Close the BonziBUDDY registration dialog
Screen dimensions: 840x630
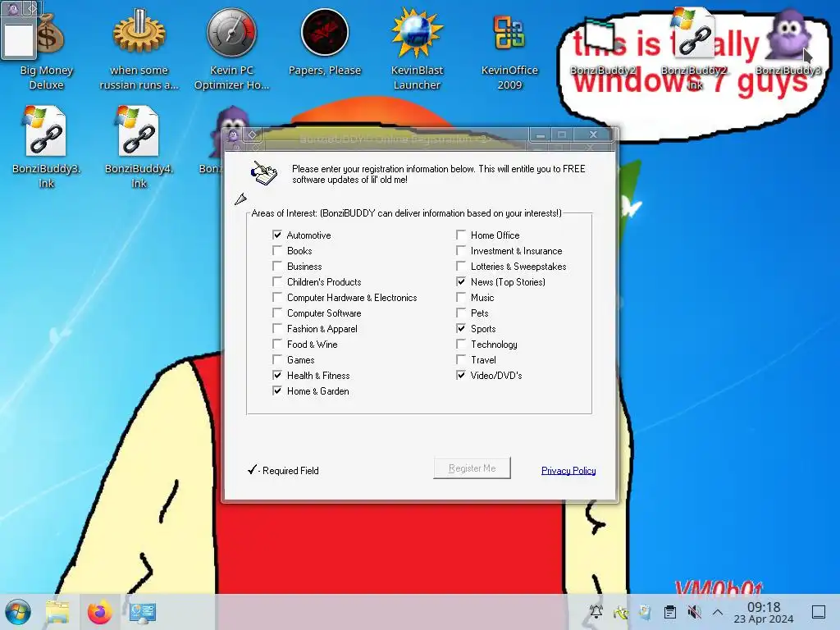click(x=593, y=135)
